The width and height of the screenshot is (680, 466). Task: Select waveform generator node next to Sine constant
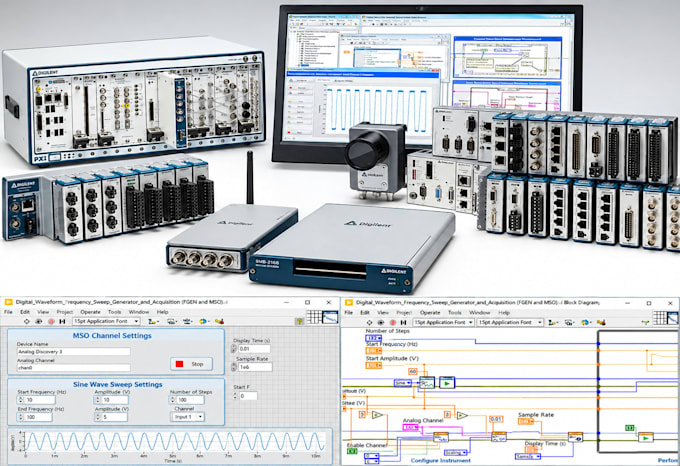coord(427,383)
